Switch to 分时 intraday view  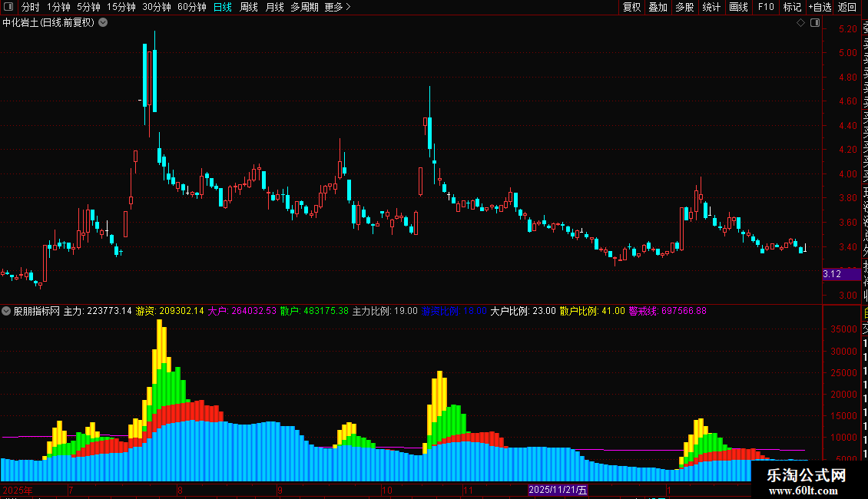pos(31,7)
